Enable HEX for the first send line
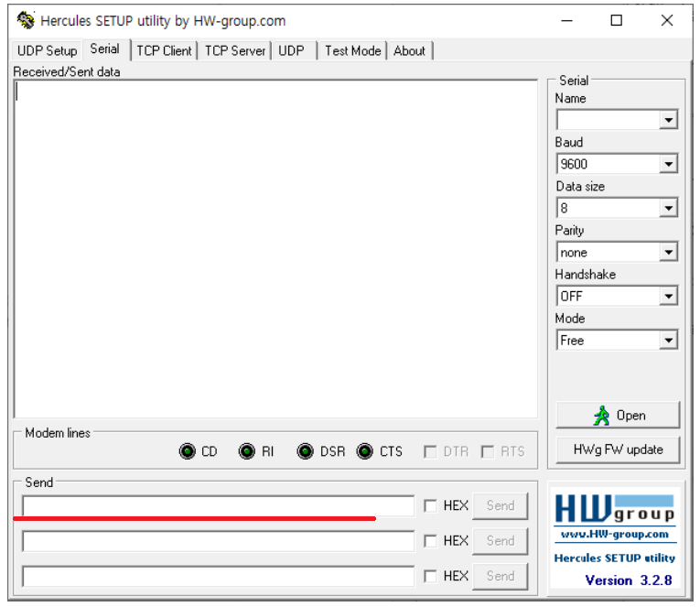This screenshot has height=607, width=700. 430,505
